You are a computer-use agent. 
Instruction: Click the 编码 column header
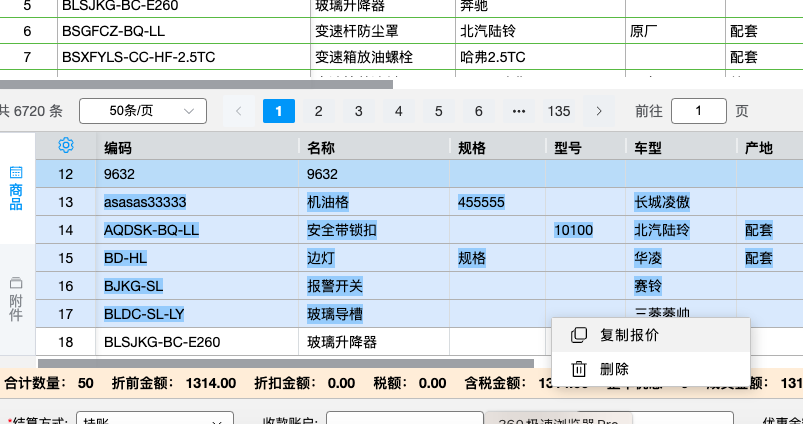(x=118, y=147)
